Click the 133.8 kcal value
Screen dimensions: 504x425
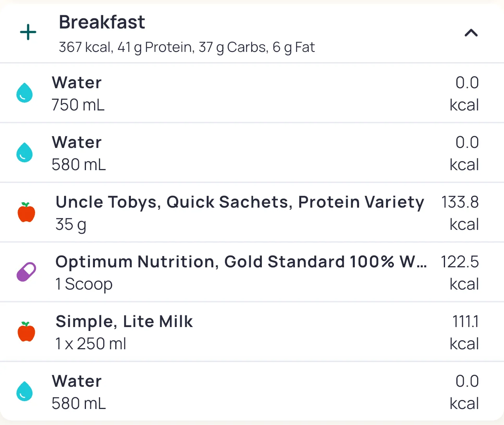tap(460, 203)
